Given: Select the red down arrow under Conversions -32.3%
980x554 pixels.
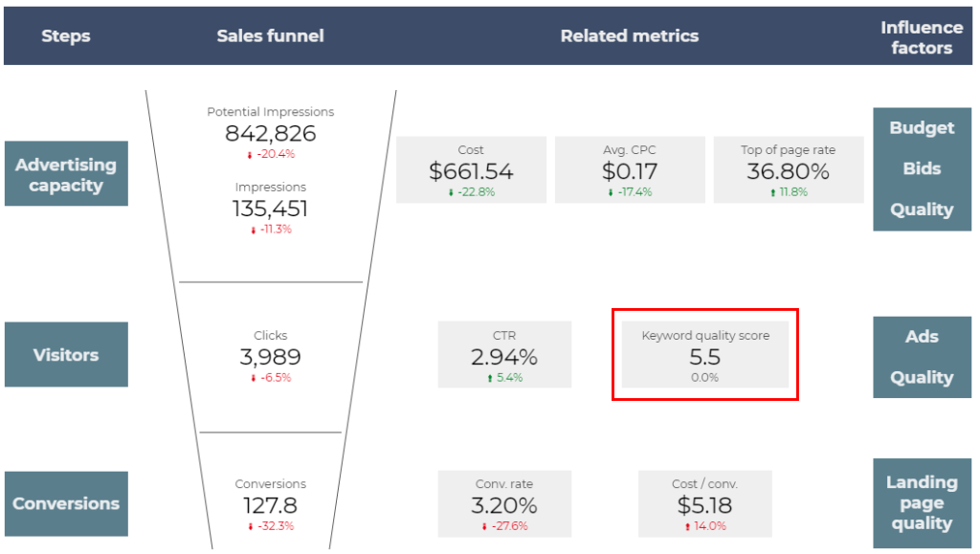Looking at the screenshot, I should [251, 525].
